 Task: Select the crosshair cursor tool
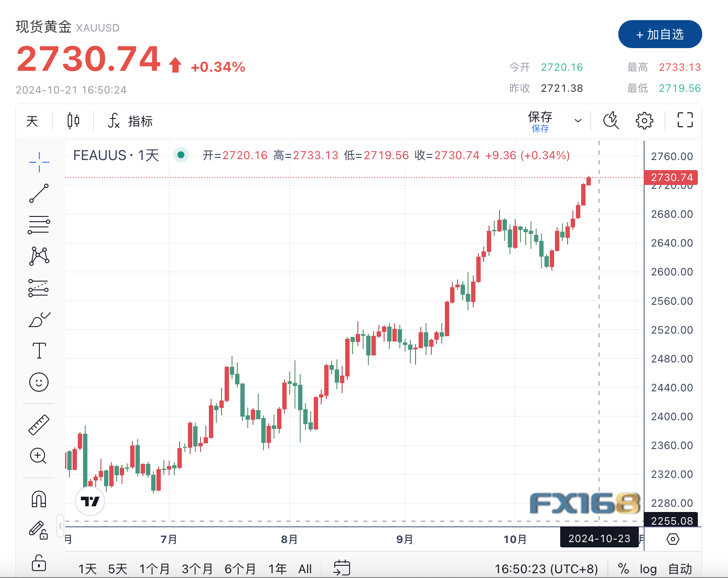[39, 162]
